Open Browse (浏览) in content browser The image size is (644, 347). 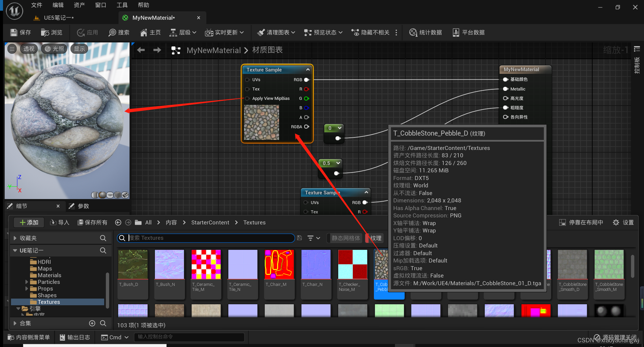point(52,32)
